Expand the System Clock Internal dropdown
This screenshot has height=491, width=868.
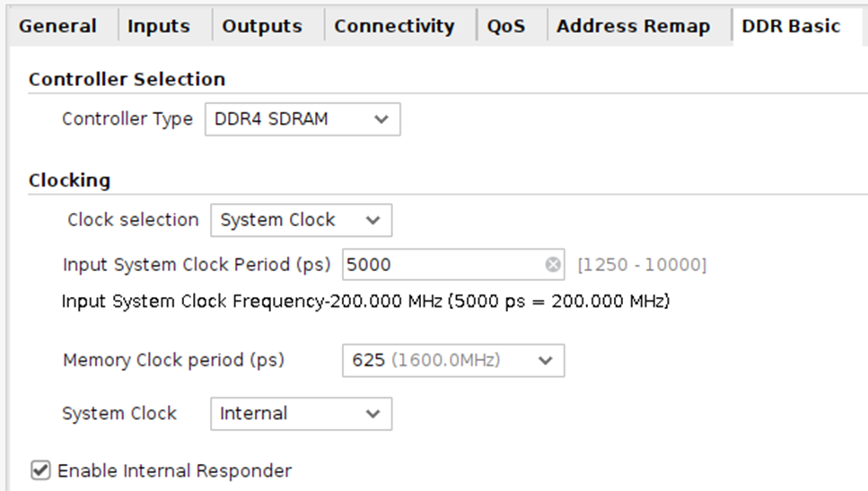pyautogui.click(x=301, y=414)
